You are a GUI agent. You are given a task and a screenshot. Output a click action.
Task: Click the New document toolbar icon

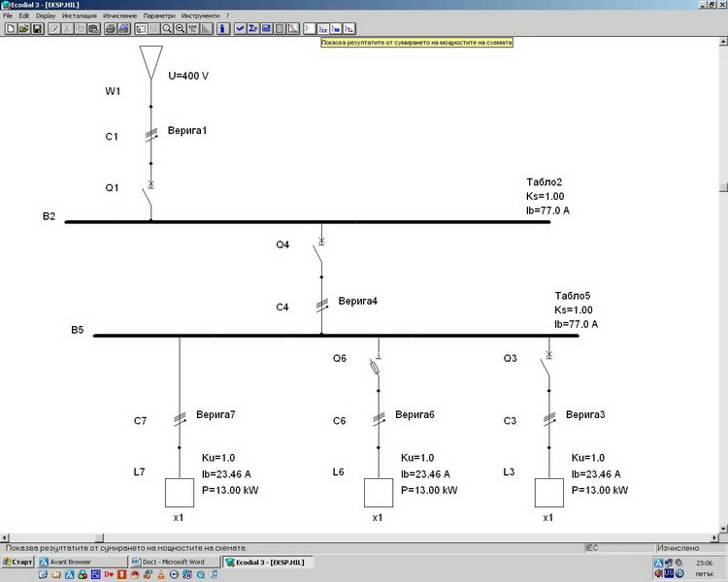[x=10, y=29]
